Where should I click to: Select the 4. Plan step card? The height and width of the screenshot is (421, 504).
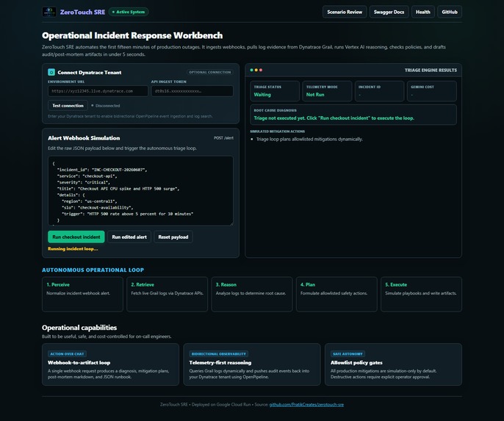(x=336, y=294)
